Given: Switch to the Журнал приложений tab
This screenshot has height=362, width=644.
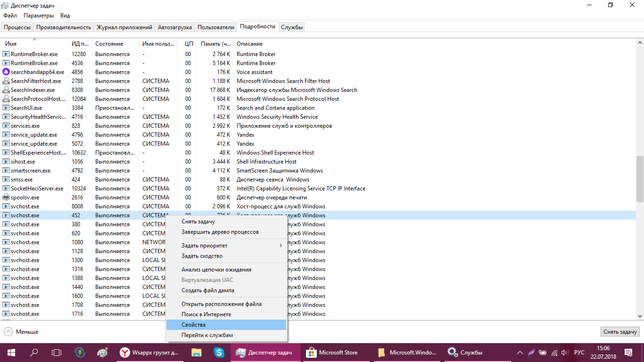Looking at the screenshot, I should pyautogui.click(x=124, y=27).
